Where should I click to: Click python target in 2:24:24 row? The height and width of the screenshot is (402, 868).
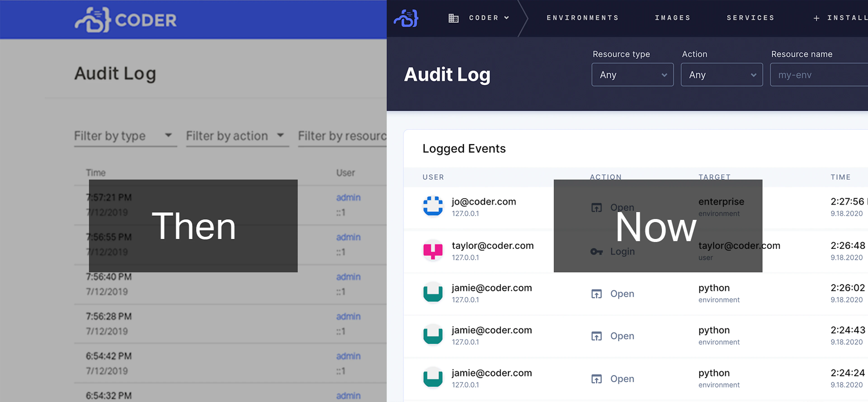[714, 373]
